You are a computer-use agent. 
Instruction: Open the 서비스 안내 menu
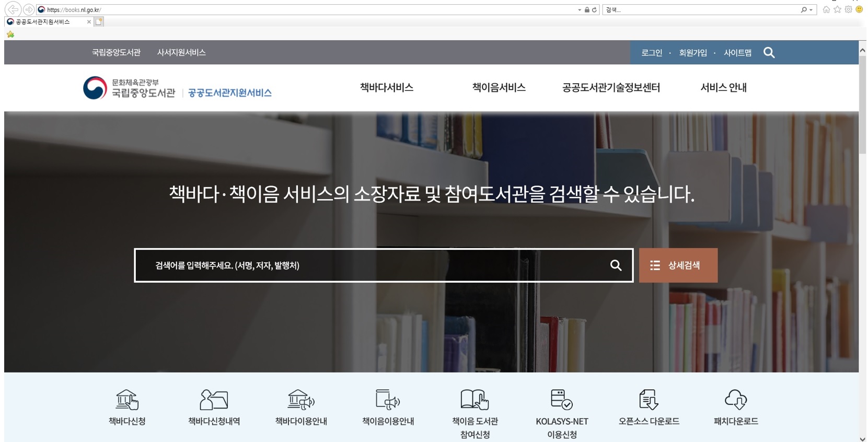[x=723, y=88]
